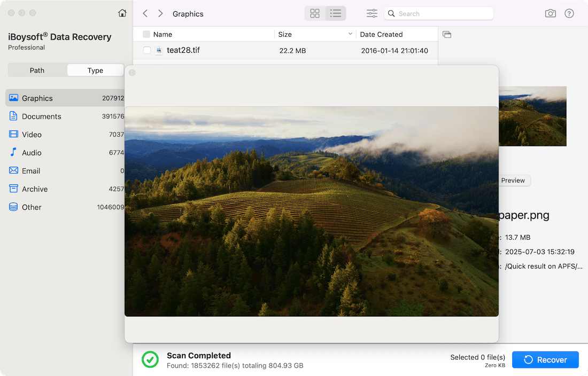Screen dimensions: 588x376
Task: Select Documents category in sidebar
Action: point(42,116)
